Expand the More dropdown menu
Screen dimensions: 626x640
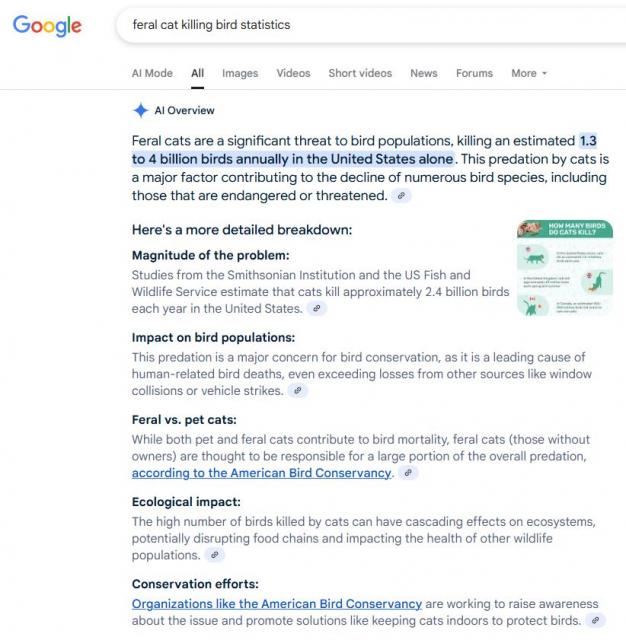coord(529,73)
